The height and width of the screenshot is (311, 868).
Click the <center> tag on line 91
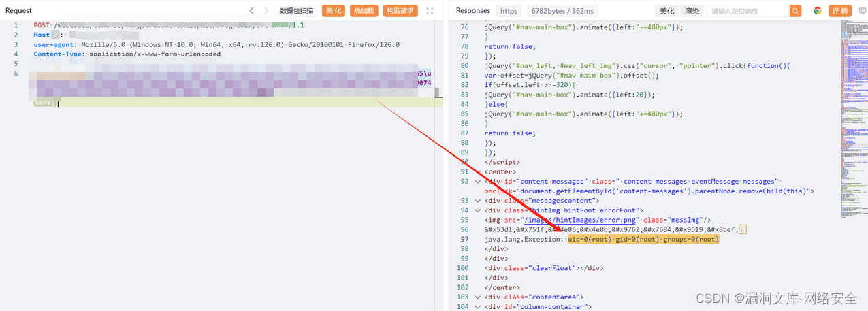click(500, 171)
